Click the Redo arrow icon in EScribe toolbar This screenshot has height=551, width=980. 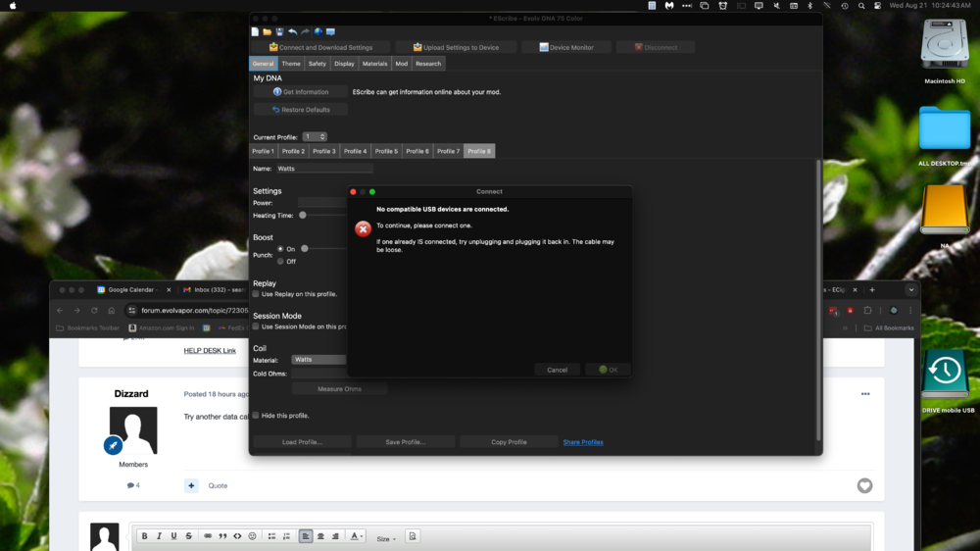305,32
